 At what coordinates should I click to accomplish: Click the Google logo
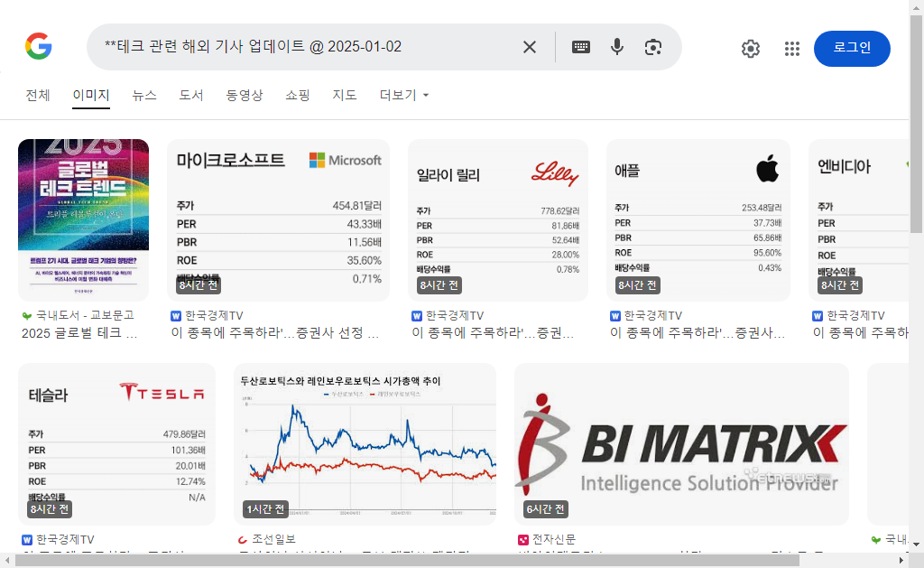tap(38, 47)
